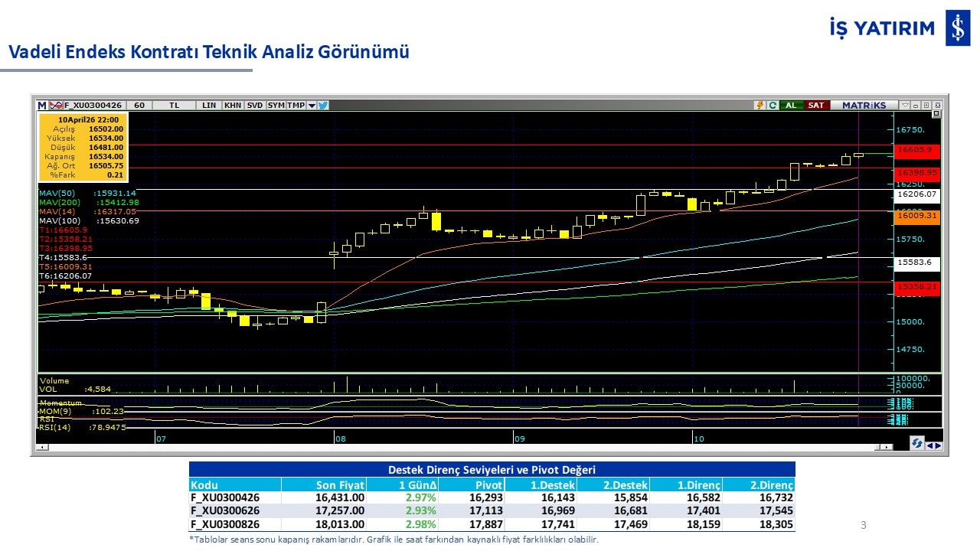Click the Twitter bird icon
This screenshot has height=551, width=980.
pyautogui.click(x=323, y=106)
